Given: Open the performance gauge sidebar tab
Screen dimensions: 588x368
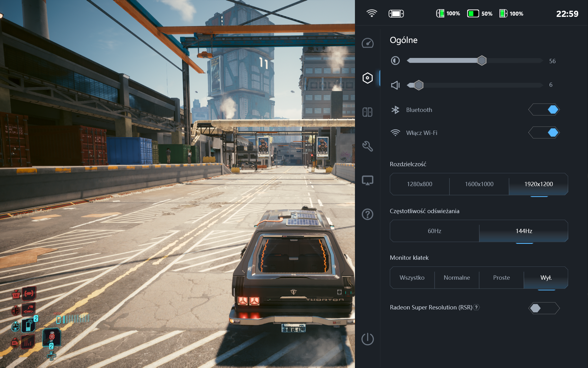Looking at the screenshot, I should coord(367,43).
